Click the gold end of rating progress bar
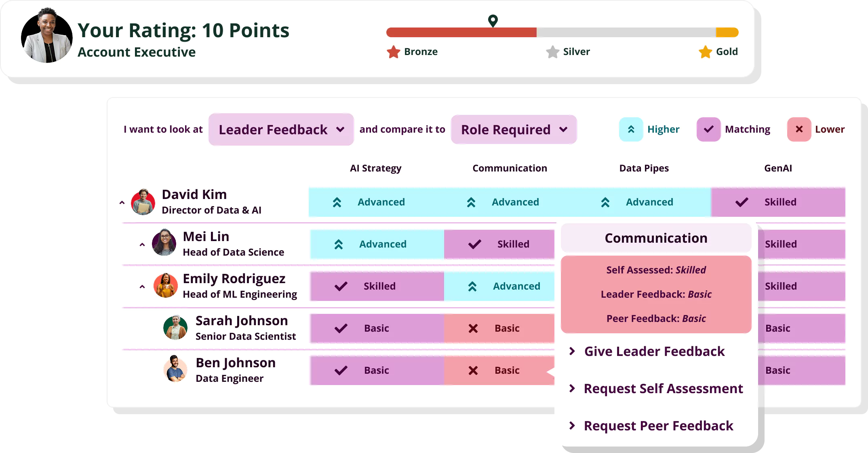Image resolution: width=868 pixels, height=453 pixels. pos(727,32)
